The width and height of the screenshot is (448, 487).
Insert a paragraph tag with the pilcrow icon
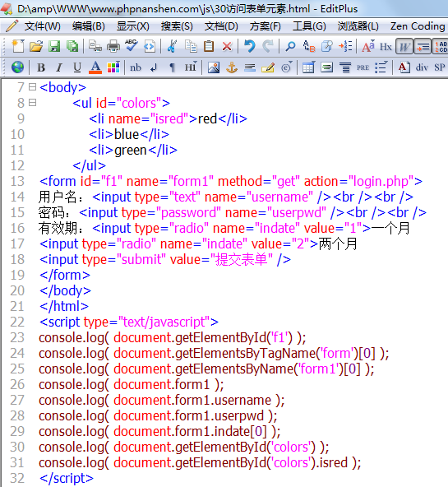click(x=172, y=67)
